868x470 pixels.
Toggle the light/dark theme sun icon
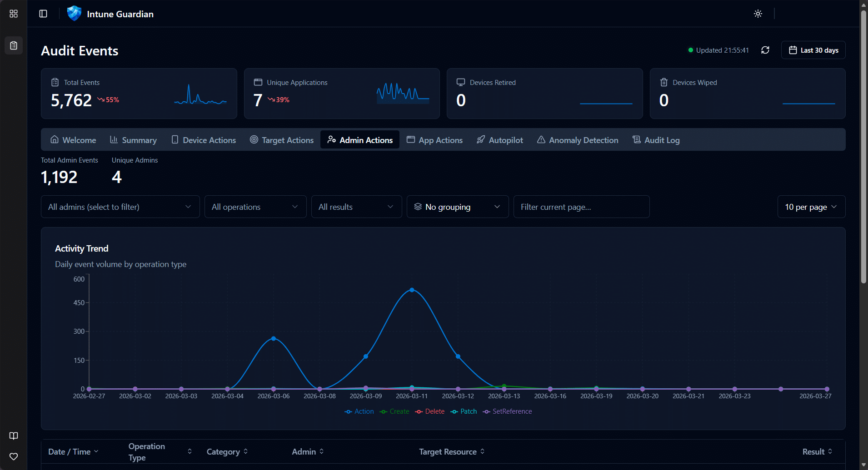[758, 14]
